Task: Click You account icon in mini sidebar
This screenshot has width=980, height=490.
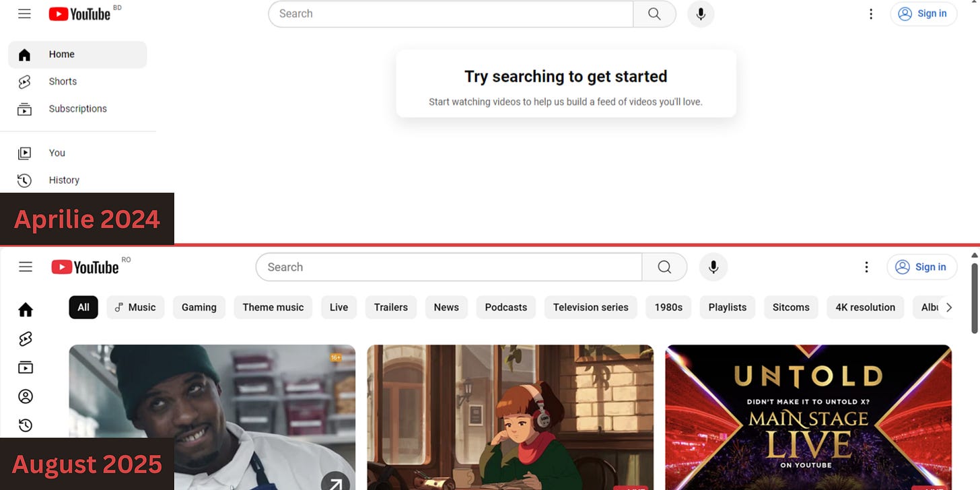Action: click(x=26, y=396)
